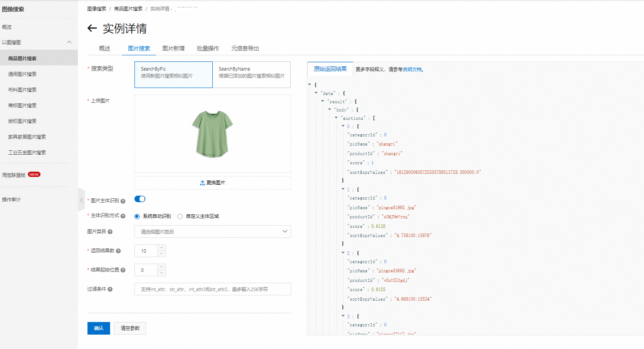
Task: Switch to the 元信息导出 tab
Action: (x=245, y=48)
